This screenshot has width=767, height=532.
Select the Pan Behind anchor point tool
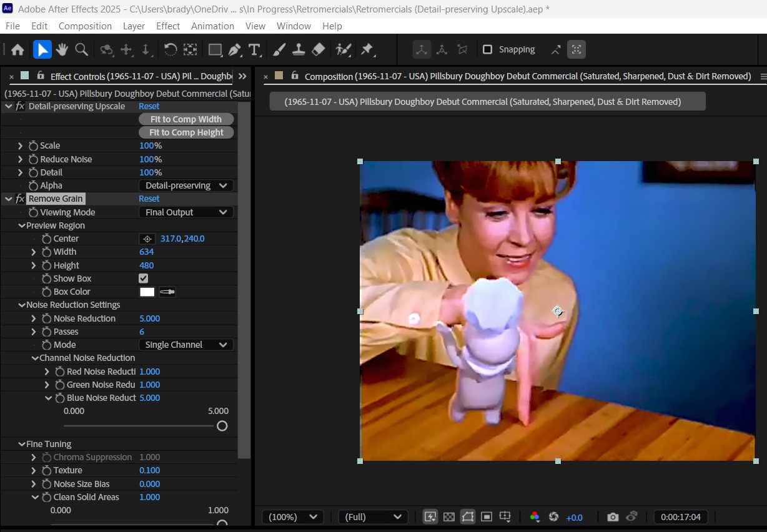click(x=190, y=49)
